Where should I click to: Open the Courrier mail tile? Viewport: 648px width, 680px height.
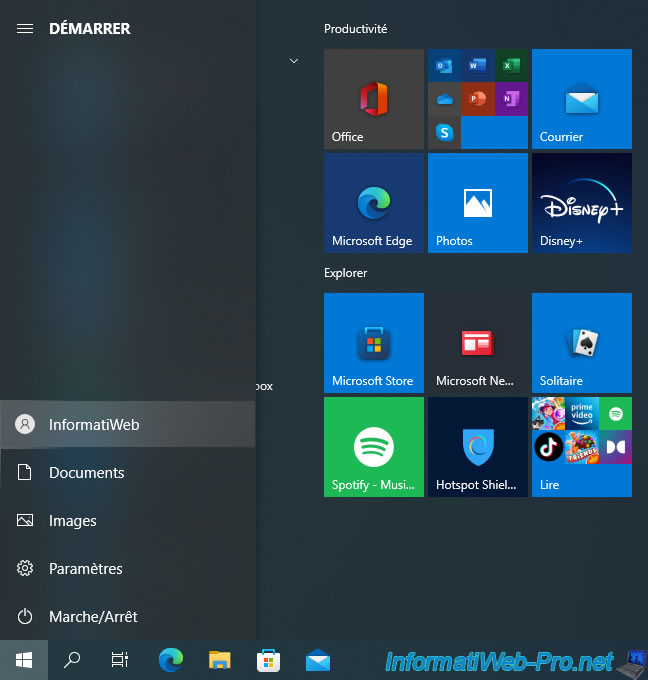582,99
